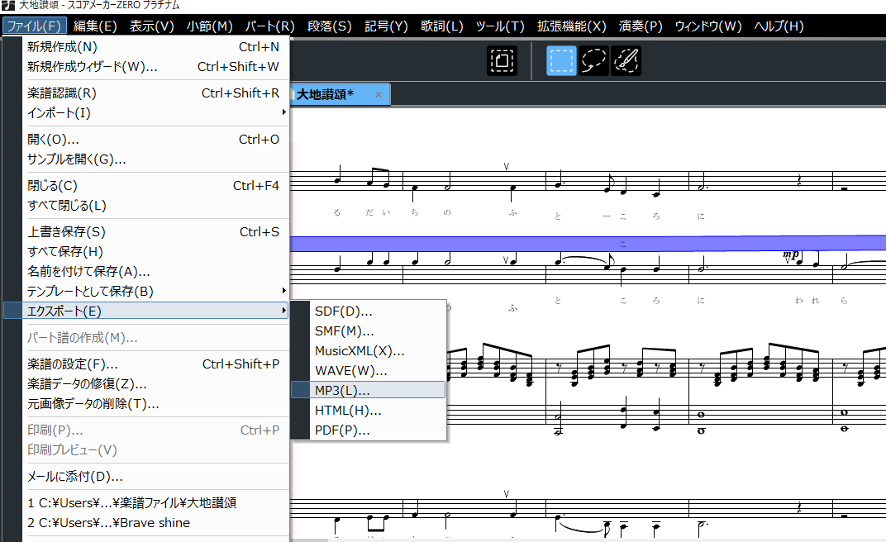Image resolution: width=887 pixels, height=543 pixels.
Task: Select すべて閉じる(L)
Action: pyautogui.click(x=154, y=206)
